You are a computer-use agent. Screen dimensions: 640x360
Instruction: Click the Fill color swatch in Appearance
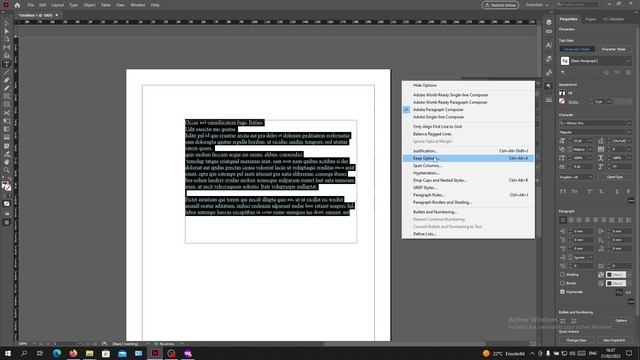click(562, 93)
